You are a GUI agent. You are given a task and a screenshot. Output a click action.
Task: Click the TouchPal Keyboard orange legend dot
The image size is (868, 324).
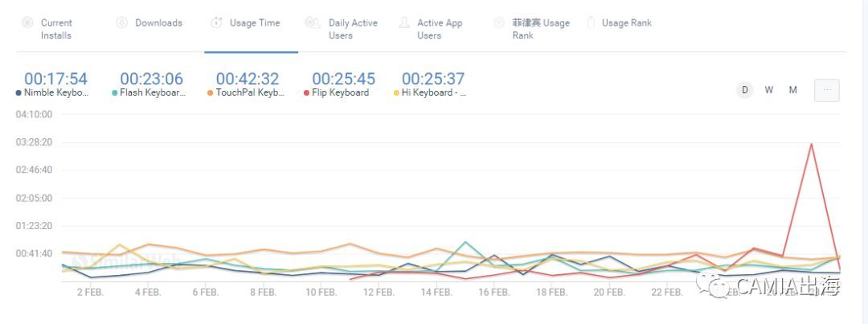[211, 93]
